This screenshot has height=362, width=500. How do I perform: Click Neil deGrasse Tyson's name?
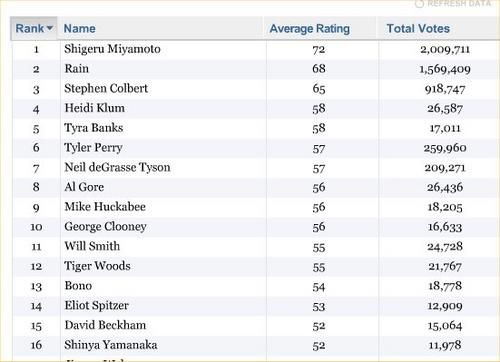point(117,167)
